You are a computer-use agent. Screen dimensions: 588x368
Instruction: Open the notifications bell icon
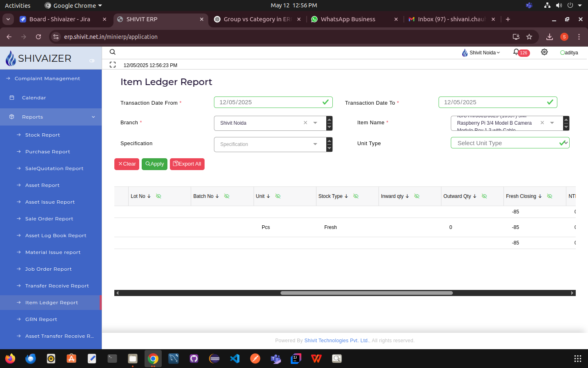(516, 52)
